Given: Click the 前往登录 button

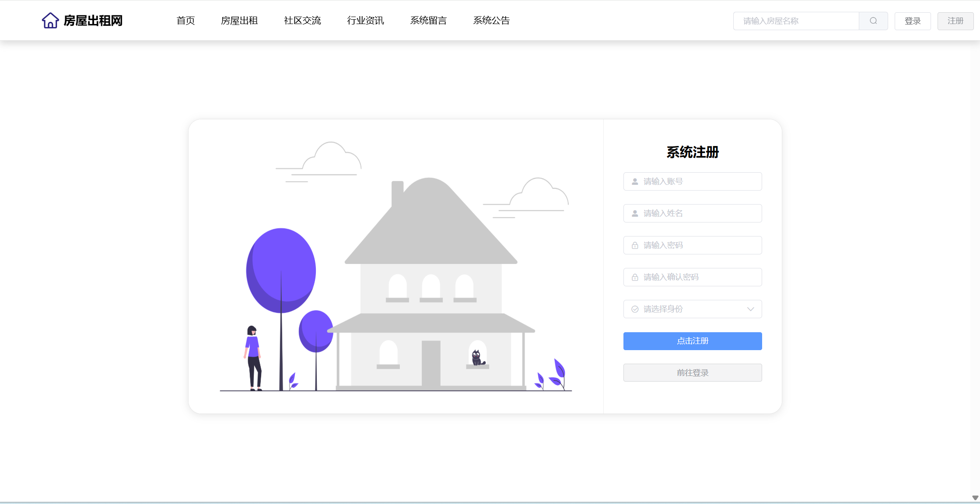Looking at the screenshot, I should point(692,373).
